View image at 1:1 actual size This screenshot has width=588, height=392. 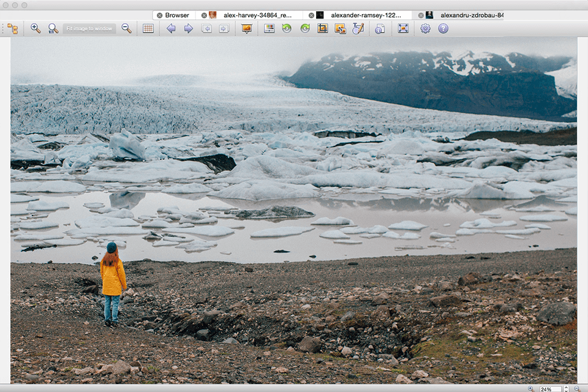point(52,28)
